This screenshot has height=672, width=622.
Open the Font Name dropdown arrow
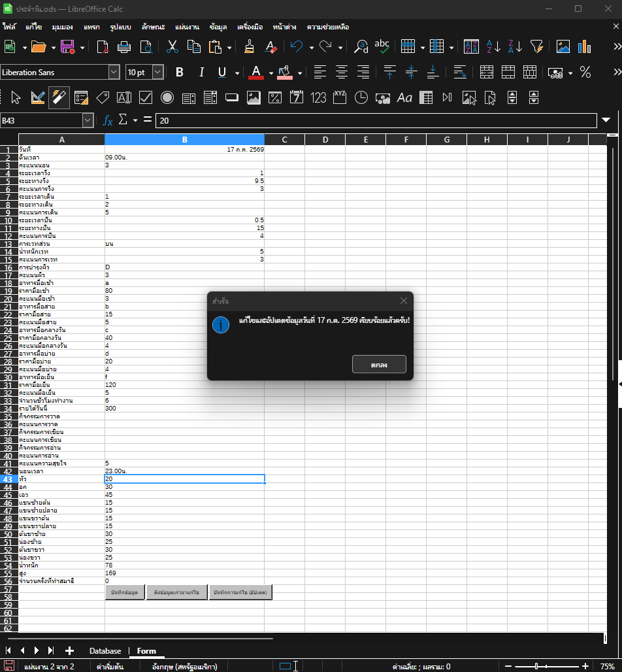click(114, 73)
